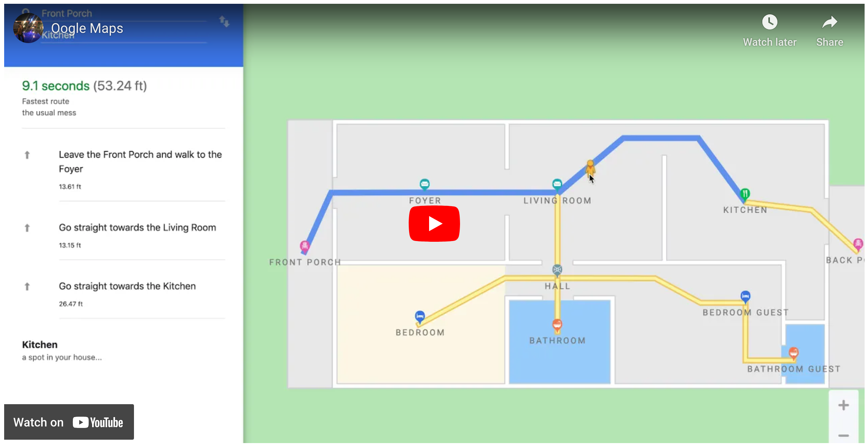Zoom out with the minus button
This screenshot has width=868, height=448.
pyautogui.click(x=843, y=435)
